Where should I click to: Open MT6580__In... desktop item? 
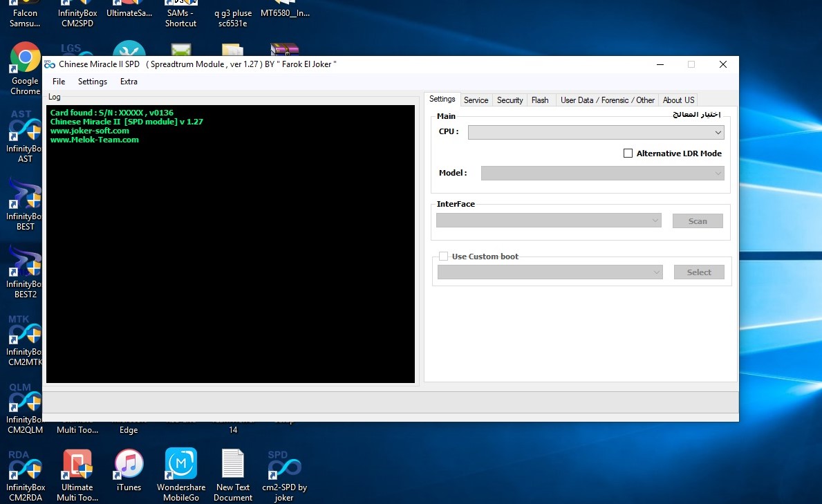point(285,10)
